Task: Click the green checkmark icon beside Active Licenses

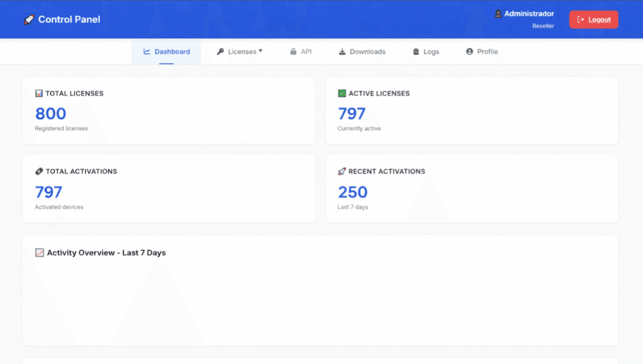Action: pyautogui.click(x=342, y=93)
